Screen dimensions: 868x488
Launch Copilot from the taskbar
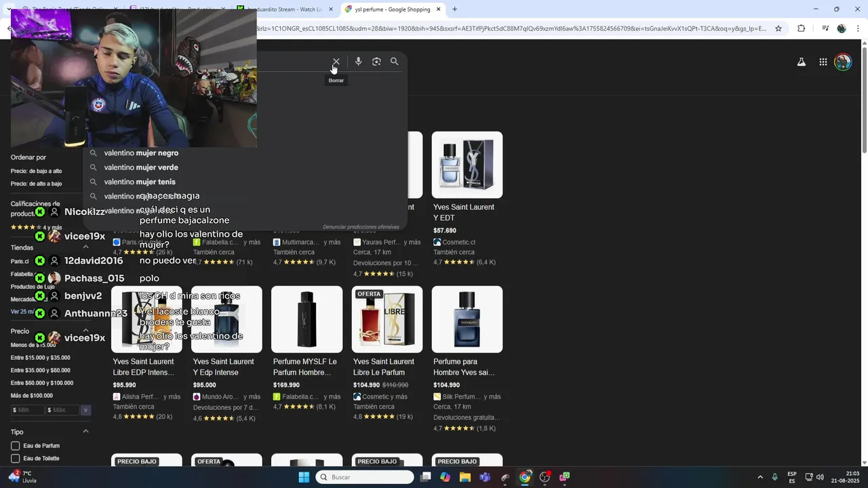point(445,477)
